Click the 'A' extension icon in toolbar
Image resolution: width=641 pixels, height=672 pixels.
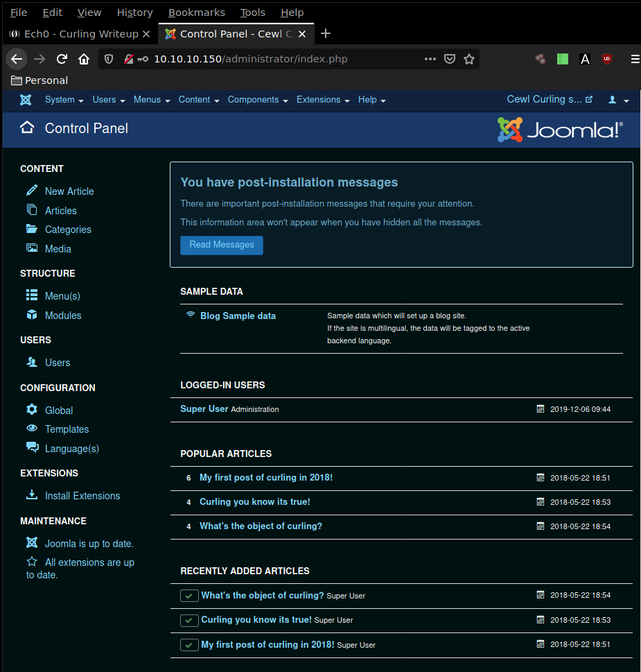click(585, 59)
